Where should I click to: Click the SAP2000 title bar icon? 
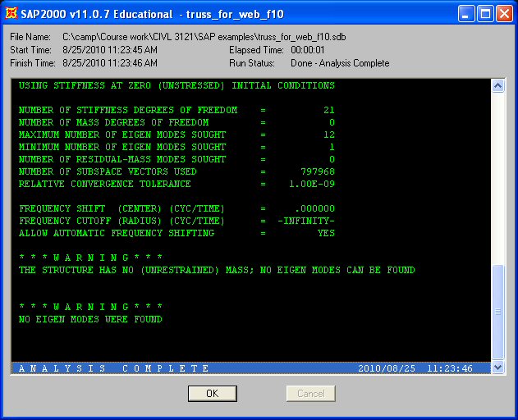(x=11, y=14)
